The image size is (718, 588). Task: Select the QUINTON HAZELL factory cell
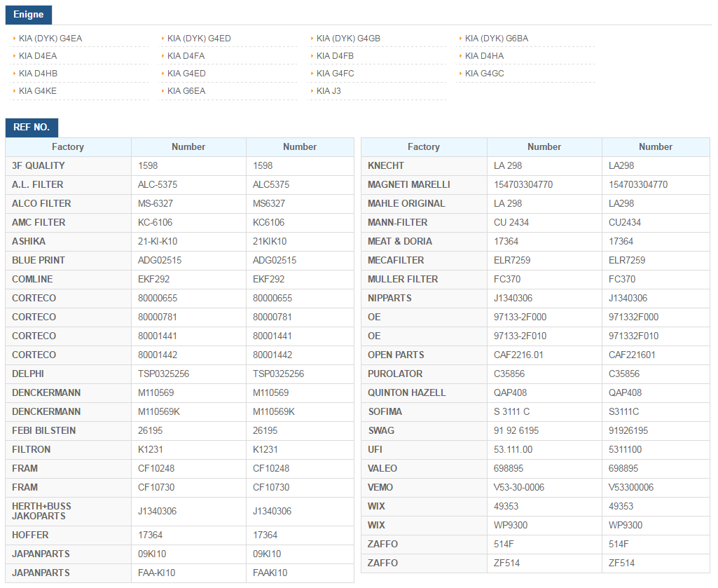click(x=424, y=392)
